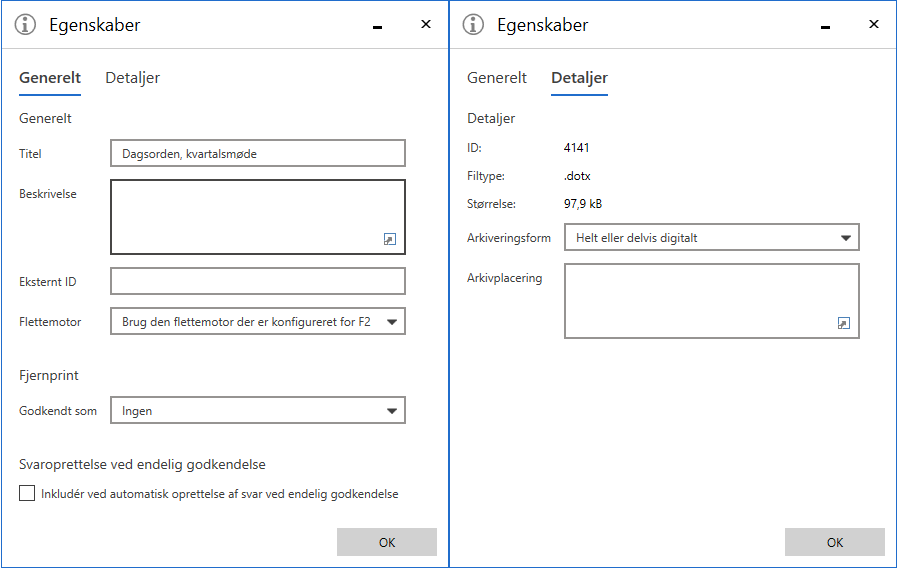The width and height of the screenshot is (898, 568).
Task: Close the Egenskaber window showing ID 4141
Action: click(x=873, y=25)
